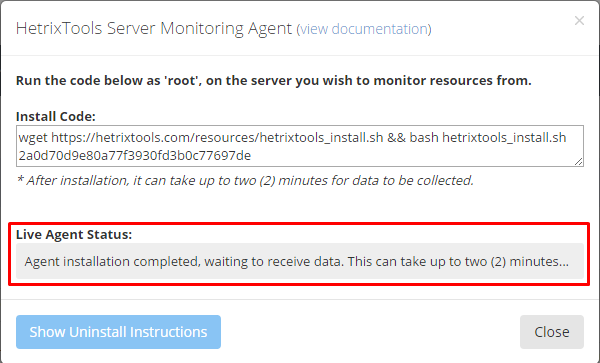
Task: Open the view documentation link
Action: 364,29
